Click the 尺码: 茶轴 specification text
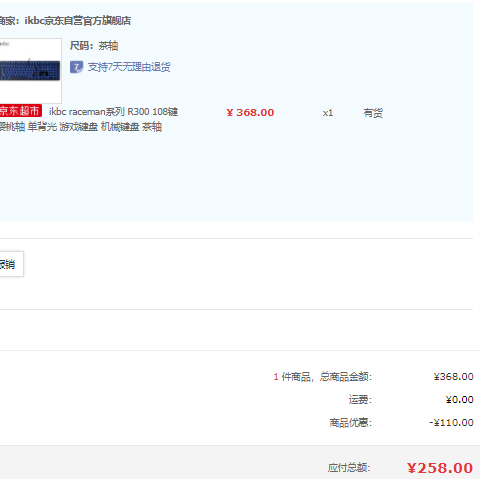The height and width of the screenshot is (479, 480). (x=94, y=46)
